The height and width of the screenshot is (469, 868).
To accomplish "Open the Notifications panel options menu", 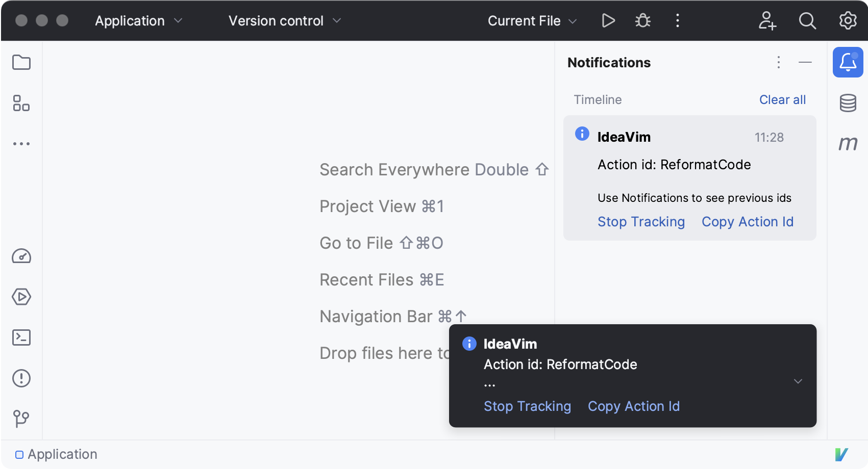I will tap(778, 62).
